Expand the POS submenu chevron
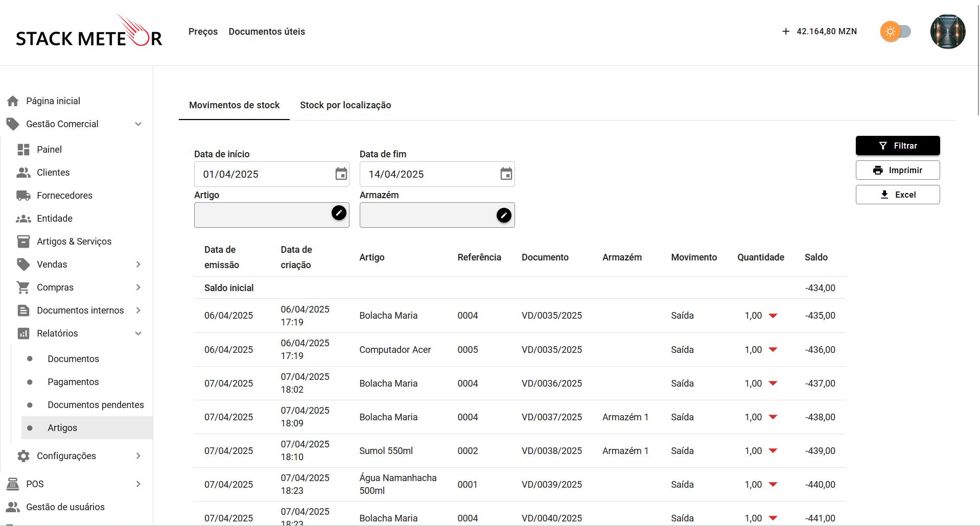 click(x=138, y=484)
